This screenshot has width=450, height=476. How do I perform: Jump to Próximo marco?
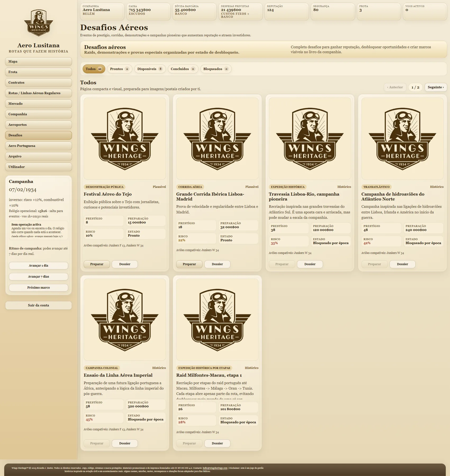(x=39, y=288)
